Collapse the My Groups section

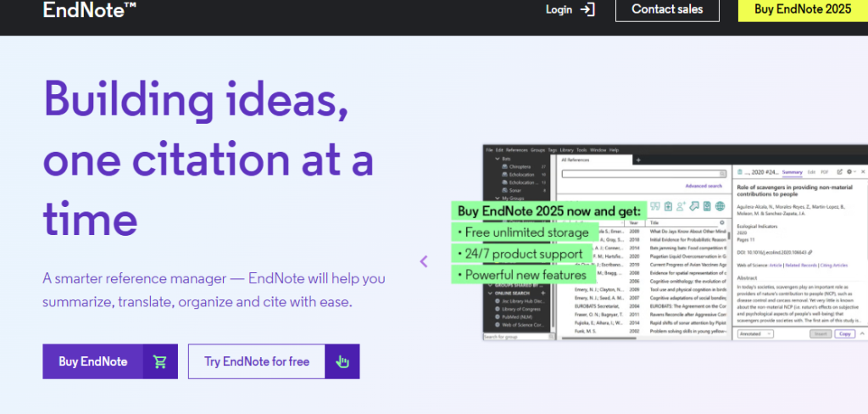tap(497, 199)
